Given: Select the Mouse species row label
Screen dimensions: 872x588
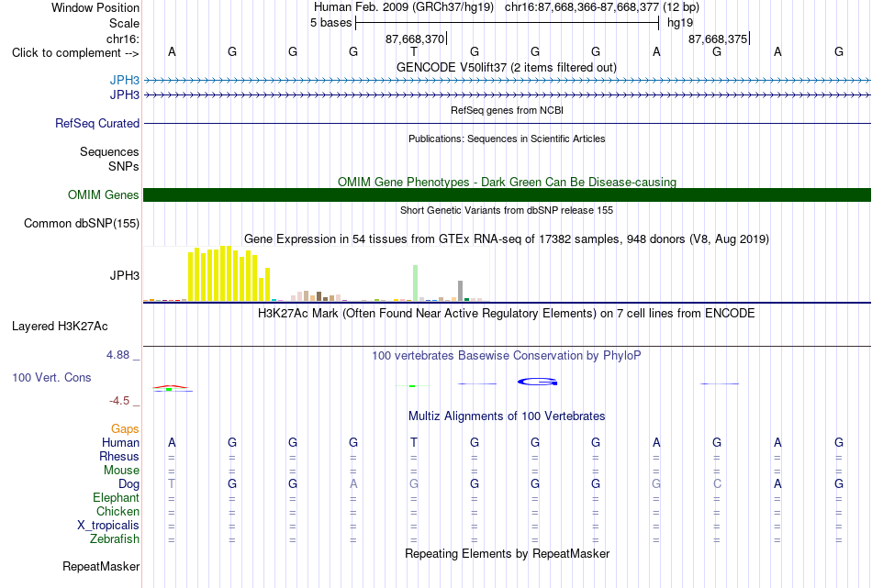Looking at the screenshot, I should pos(121,471).
